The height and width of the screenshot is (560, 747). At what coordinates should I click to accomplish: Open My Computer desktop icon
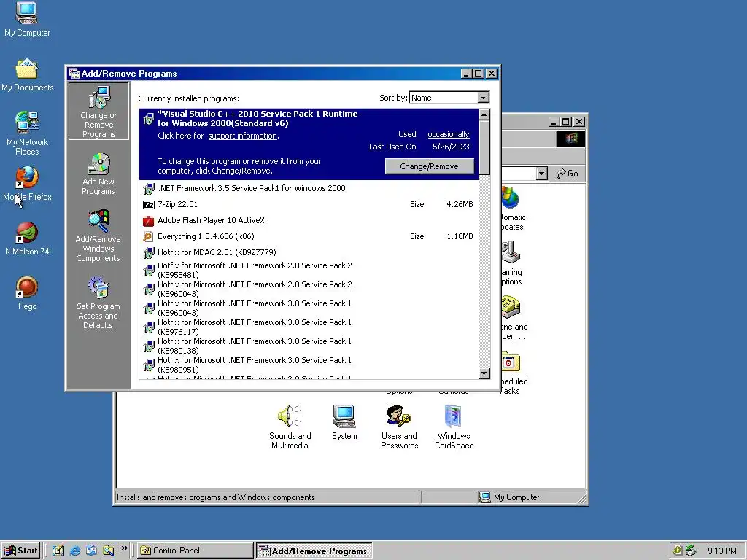point(27,20)
